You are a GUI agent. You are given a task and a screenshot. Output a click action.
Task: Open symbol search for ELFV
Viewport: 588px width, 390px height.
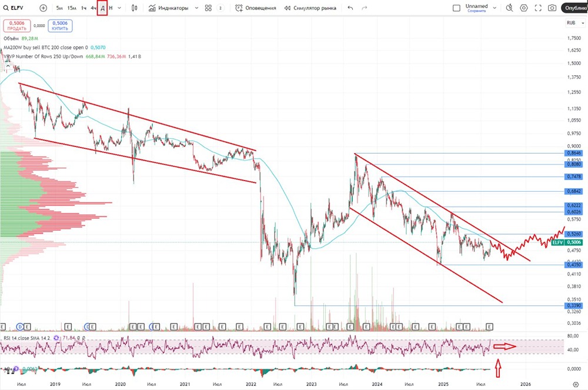click(x=14, y=8)
